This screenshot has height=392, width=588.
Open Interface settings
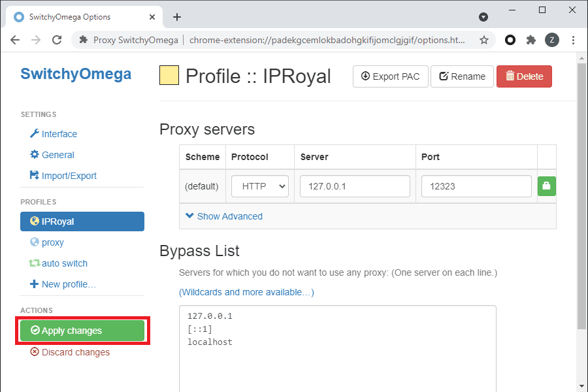tap(54, 133)
